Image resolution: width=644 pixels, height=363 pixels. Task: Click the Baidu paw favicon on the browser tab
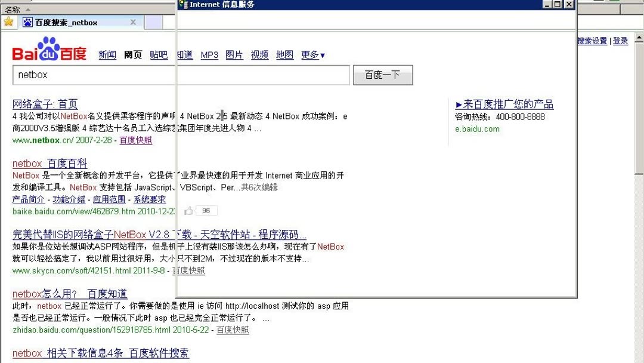click(x=27, y=21)
